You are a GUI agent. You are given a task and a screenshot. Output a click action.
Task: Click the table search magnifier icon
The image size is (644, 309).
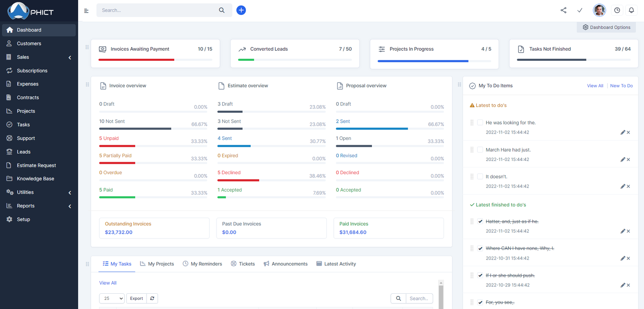[x=398, y=299]
